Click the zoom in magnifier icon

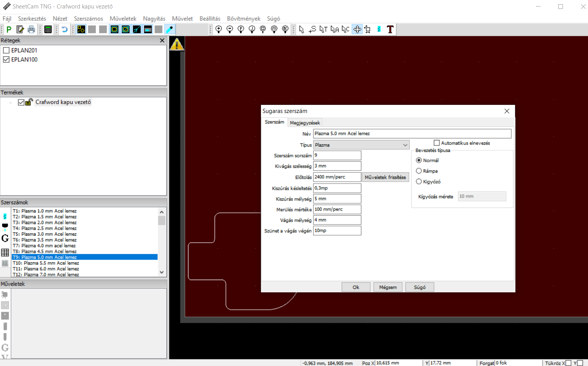219,29
